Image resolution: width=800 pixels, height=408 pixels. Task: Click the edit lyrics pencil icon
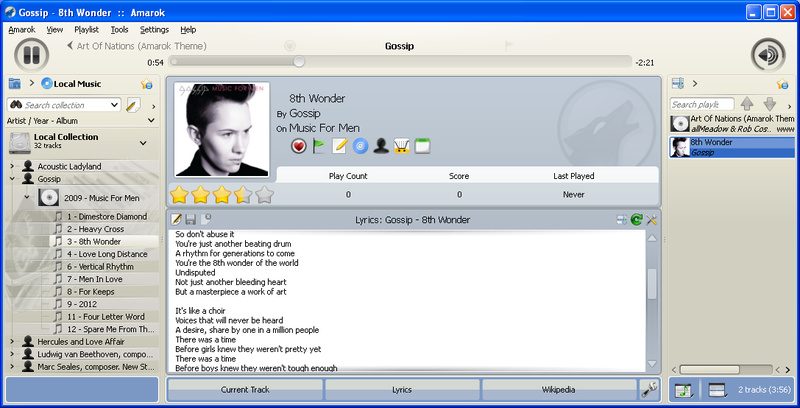click(176, 219)
